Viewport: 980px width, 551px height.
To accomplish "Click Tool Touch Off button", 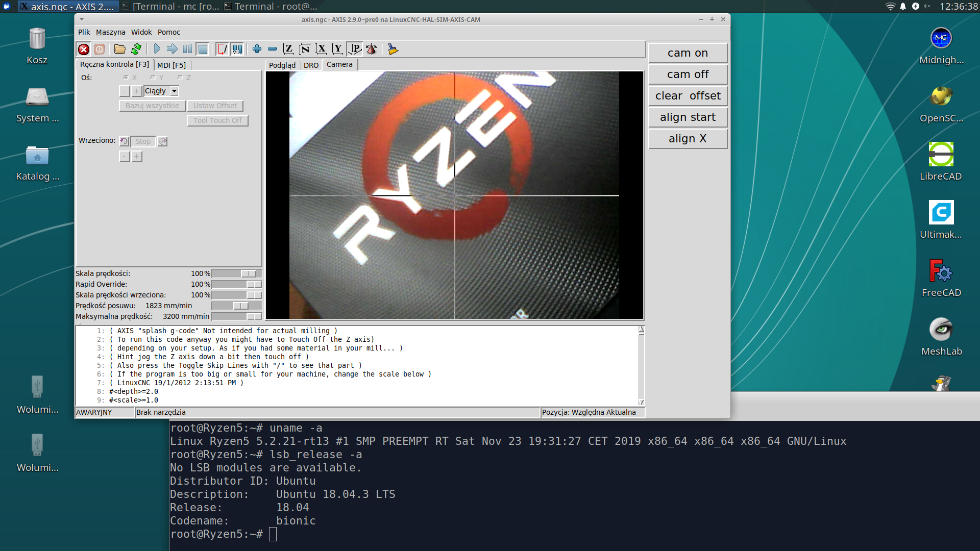I will [x=217, y=120].
